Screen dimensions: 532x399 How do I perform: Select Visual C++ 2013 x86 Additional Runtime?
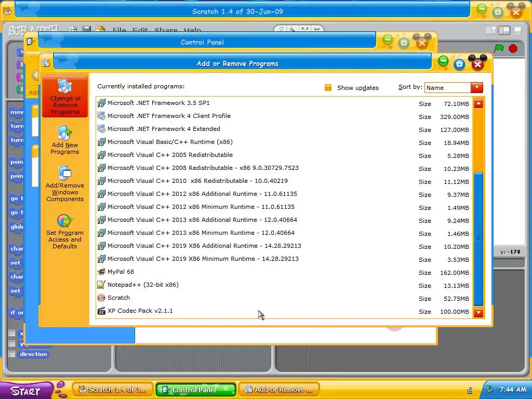(x=284, y=220)
